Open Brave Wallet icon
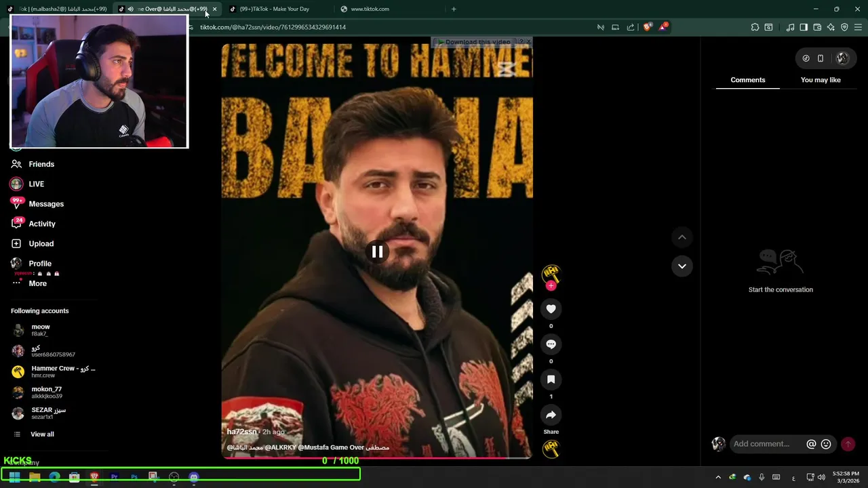This screenshot has width=868, height=488. [817, 27]
